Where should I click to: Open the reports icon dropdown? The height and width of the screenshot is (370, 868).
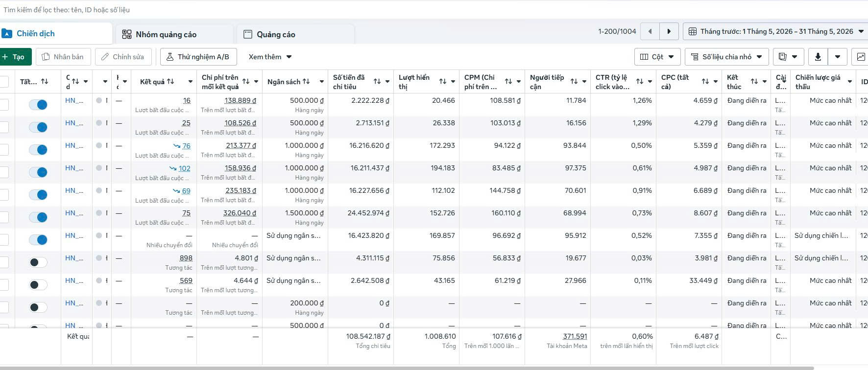tap(788, 57)
